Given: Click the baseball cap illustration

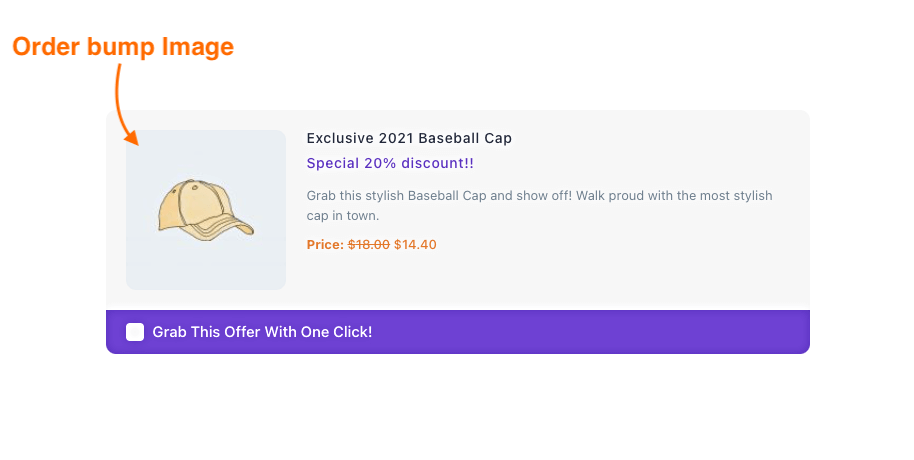Looking at the screenshot, I should 206,210.
